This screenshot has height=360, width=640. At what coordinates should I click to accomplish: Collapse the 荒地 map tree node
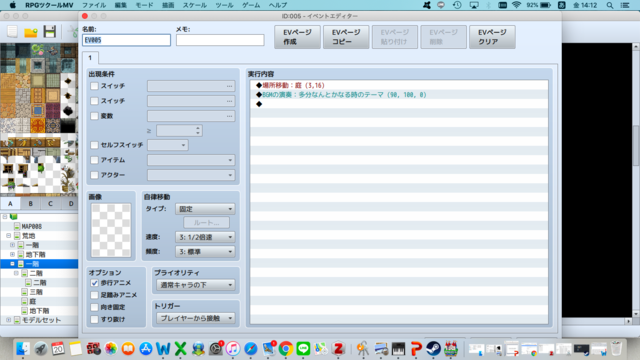9,236
